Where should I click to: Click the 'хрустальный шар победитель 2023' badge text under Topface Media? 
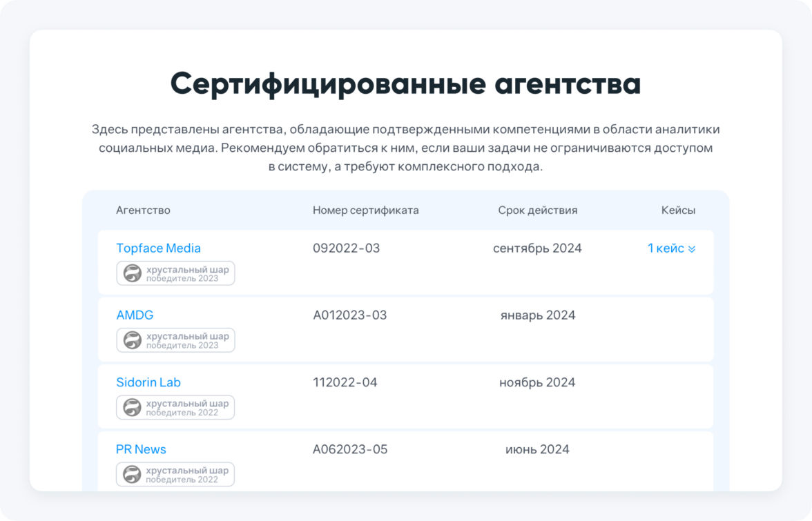(x=188, y=274)
